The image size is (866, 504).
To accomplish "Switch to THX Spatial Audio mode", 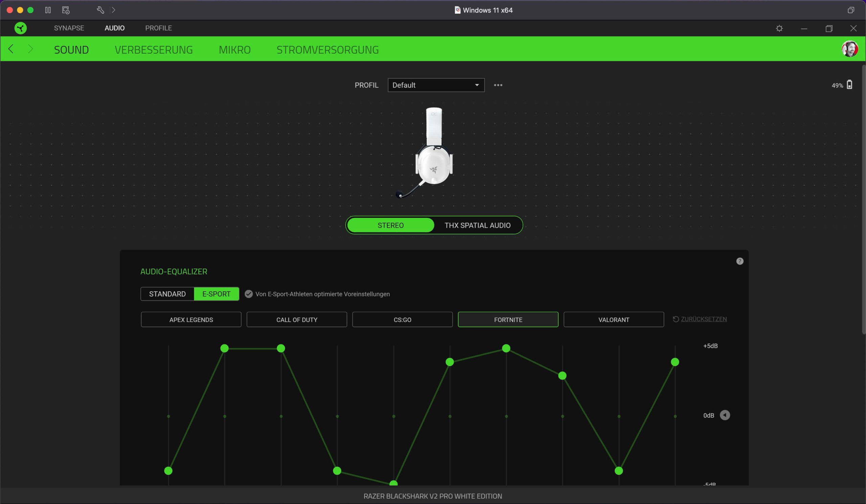I will (477, 225).
